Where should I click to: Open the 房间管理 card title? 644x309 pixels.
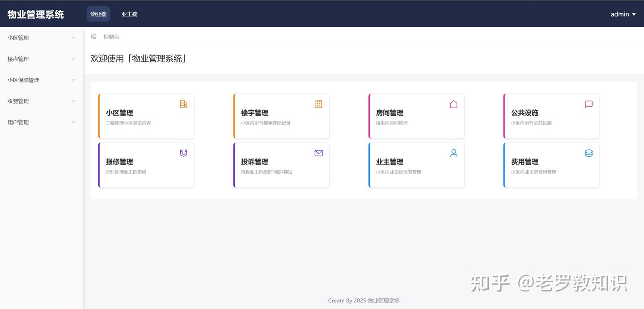390,113
